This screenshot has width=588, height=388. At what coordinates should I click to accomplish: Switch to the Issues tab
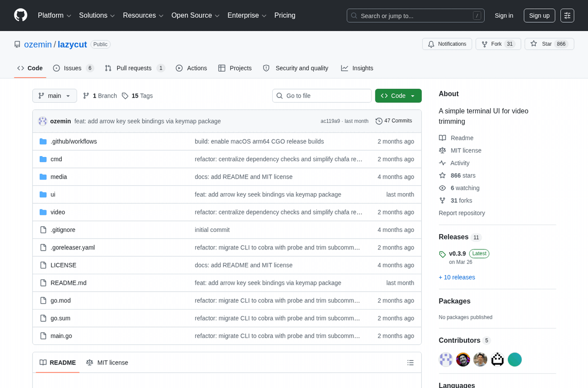pos(74,68)
